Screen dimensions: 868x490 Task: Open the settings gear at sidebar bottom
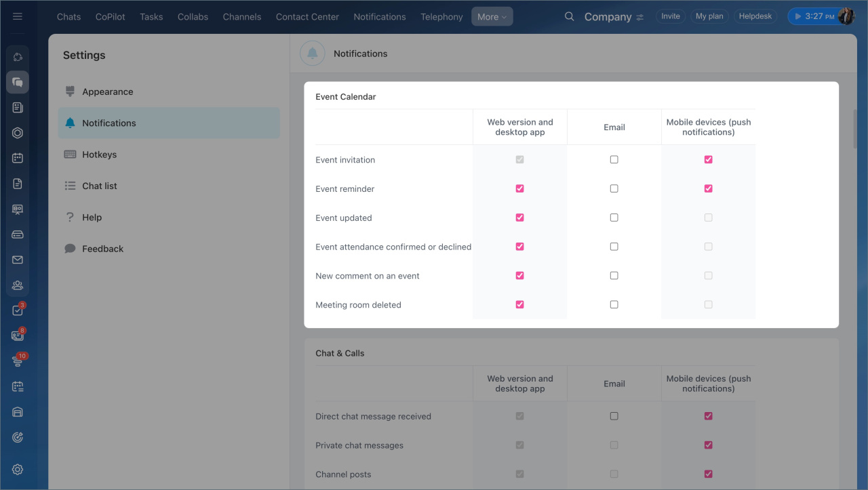[18, 470]
